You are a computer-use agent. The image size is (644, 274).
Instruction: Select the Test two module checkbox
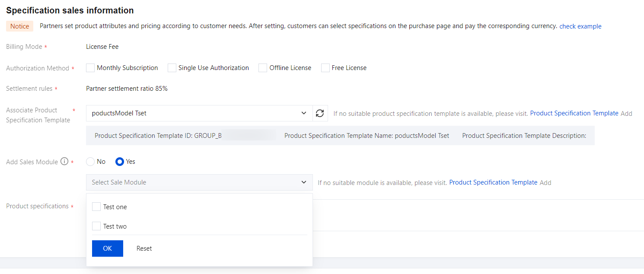[x=96, y=226]
